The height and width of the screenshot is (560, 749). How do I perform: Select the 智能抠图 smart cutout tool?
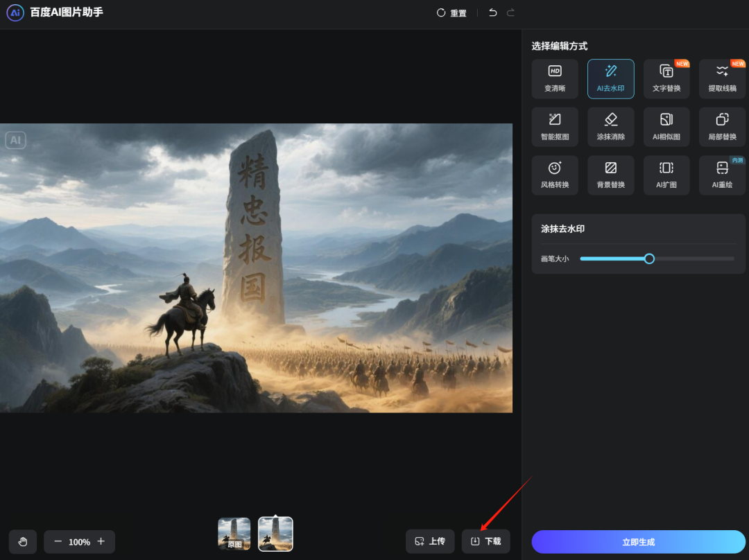555,127
